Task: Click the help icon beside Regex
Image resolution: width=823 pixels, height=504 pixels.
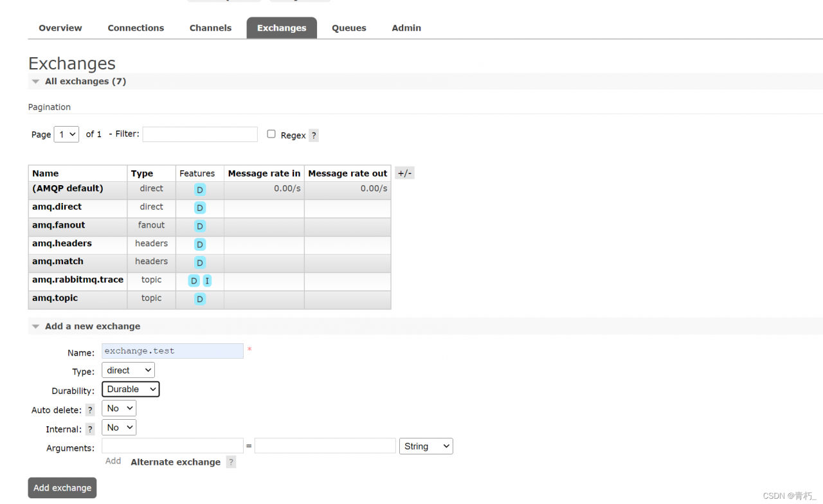Action: [314, 135]
